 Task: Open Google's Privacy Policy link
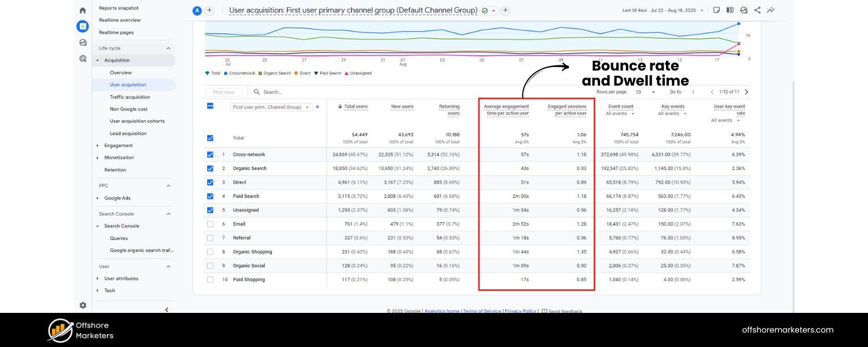coord(520,311)
